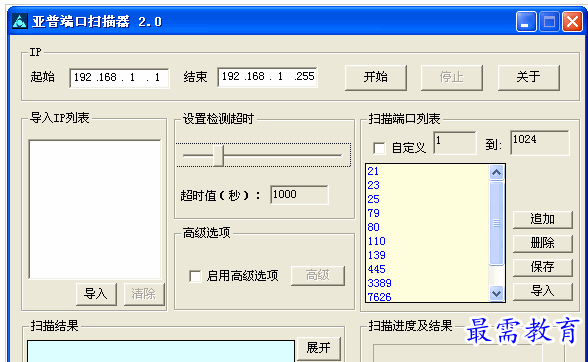
Task: Click the timeout slider thumb
Action: [x=219, y=156]
